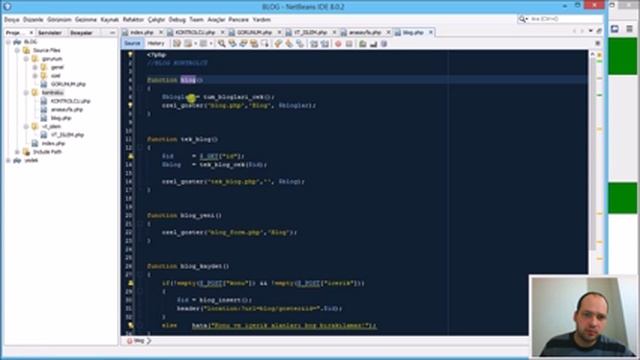The width and height of the screenshot is (640, 360).
Task: Click the Next Bookmark icon
Action: (x=289, y=43)
